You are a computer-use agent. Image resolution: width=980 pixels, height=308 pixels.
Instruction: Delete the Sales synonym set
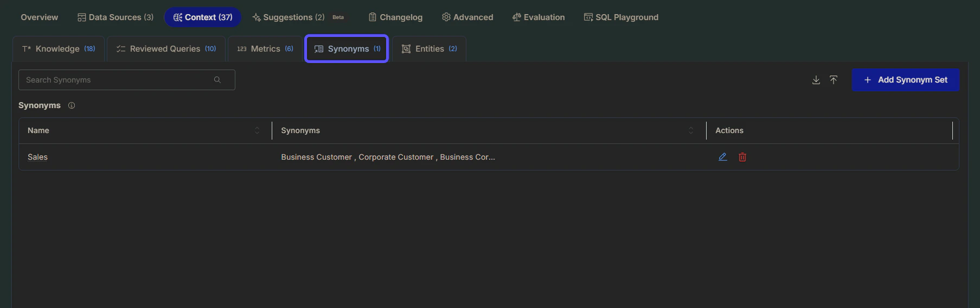(742, 157)
